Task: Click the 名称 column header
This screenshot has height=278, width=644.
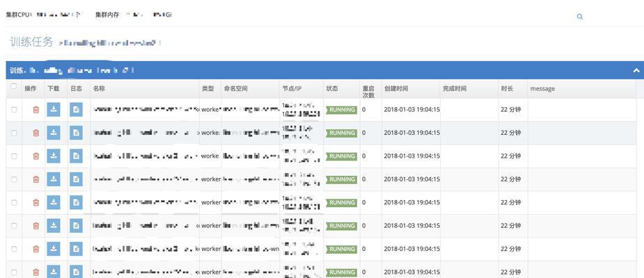Action: point(99,88)
